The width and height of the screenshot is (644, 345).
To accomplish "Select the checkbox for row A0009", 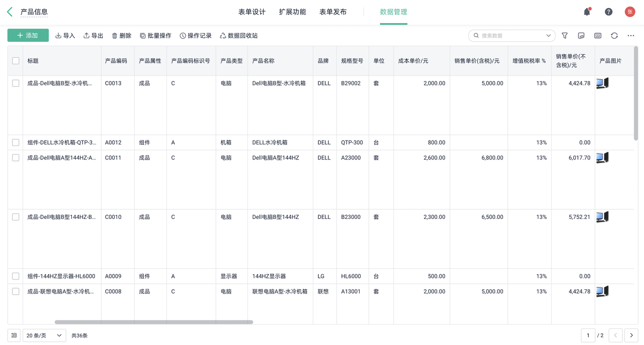I will (16, 276).
